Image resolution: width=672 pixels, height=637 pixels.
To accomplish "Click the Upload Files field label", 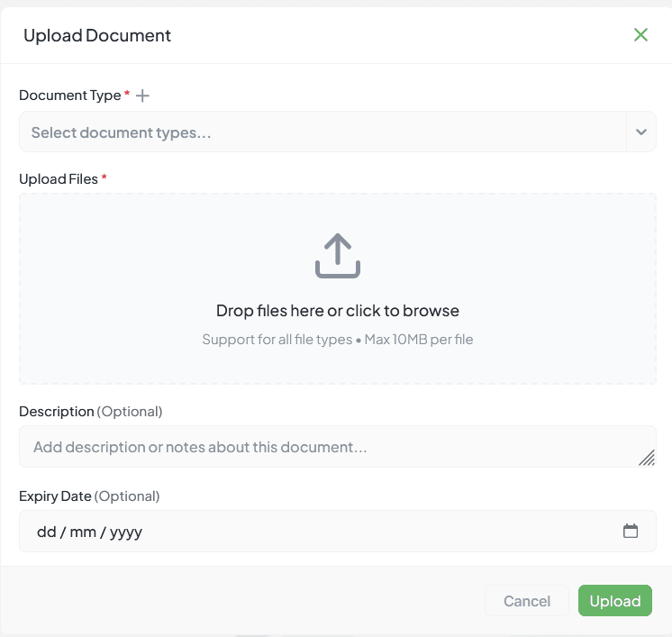I will 59,179.
